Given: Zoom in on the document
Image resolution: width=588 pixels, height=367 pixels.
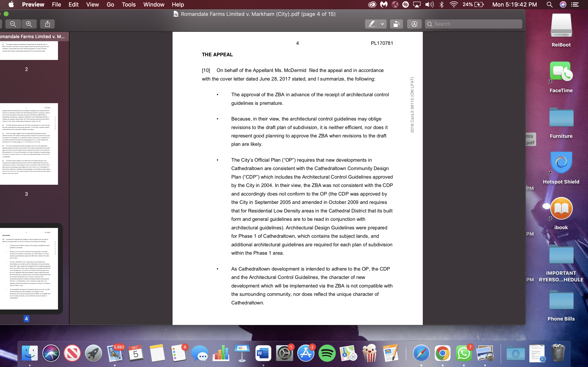Looking at the screenshot, I should click(29, 24).
